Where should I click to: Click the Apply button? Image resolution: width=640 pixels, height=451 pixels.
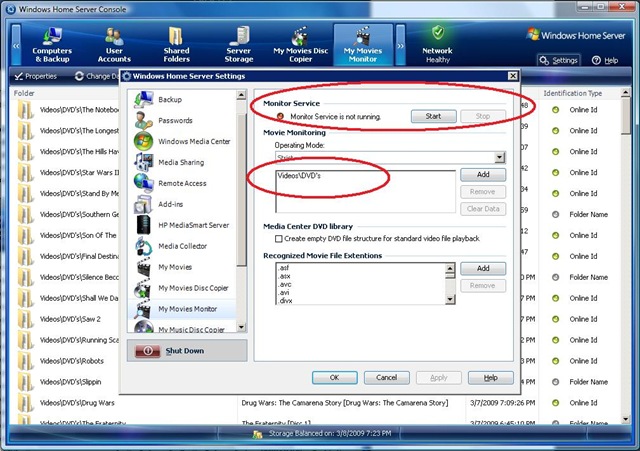click(x=439, y=378)
